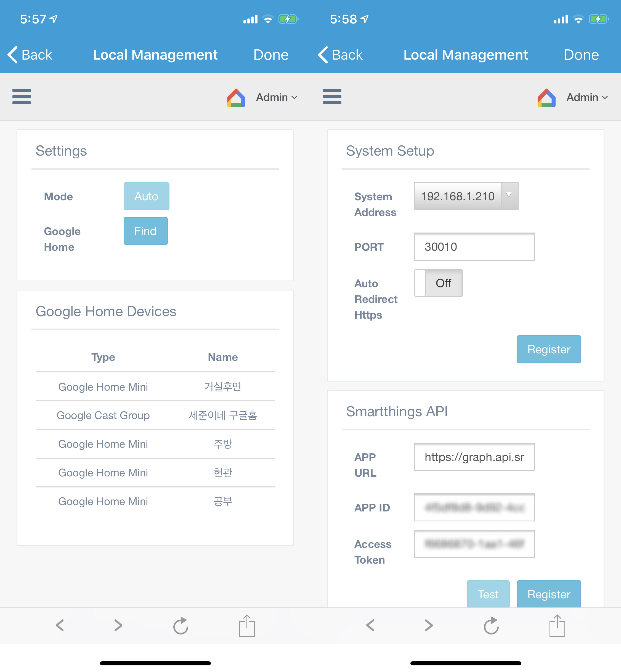
Task: Tap browser forward arrow in right toolbar
Action: (428, 625)
